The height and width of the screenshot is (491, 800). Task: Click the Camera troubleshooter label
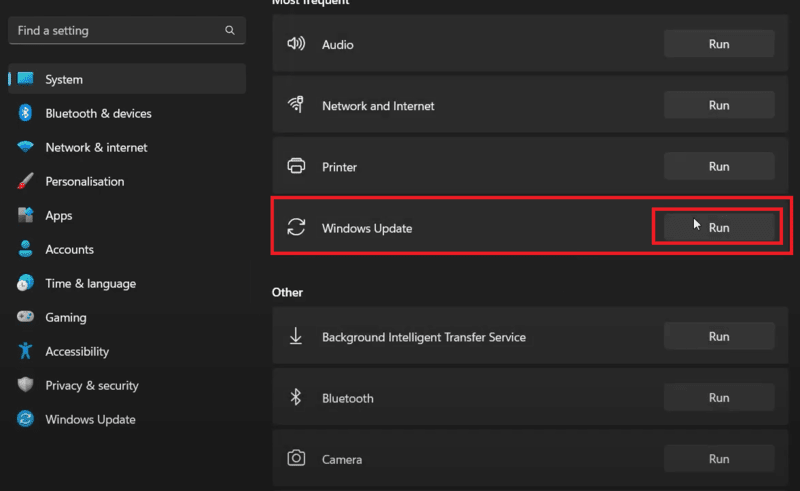(x=342, y=459)
